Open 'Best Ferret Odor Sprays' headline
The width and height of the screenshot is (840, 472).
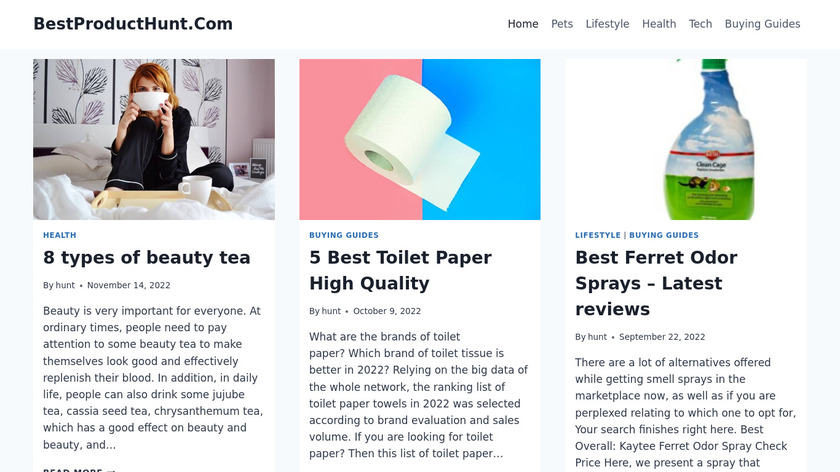656,283
